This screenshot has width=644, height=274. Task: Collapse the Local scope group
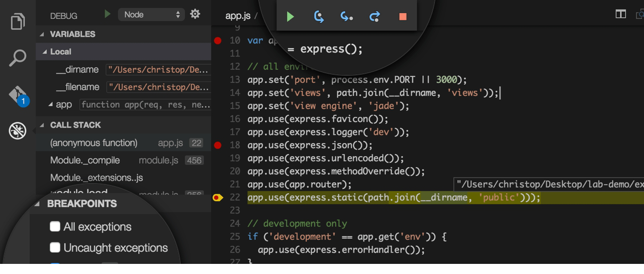(x=45, y=52)
